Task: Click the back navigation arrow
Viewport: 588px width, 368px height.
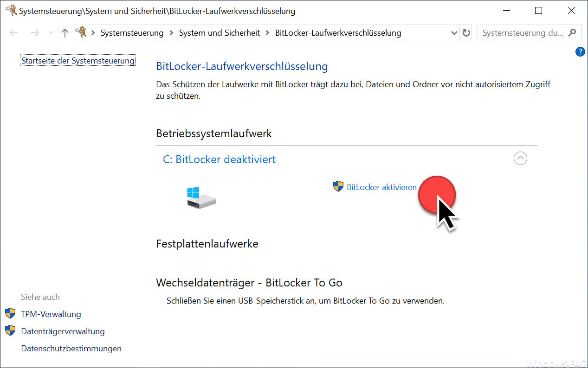Action: coord(14,33)
